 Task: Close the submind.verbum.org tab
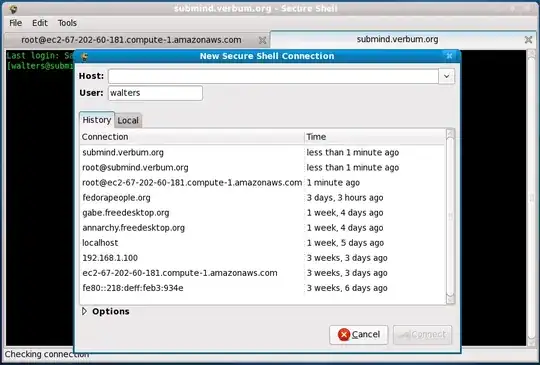tap(528, 40)
